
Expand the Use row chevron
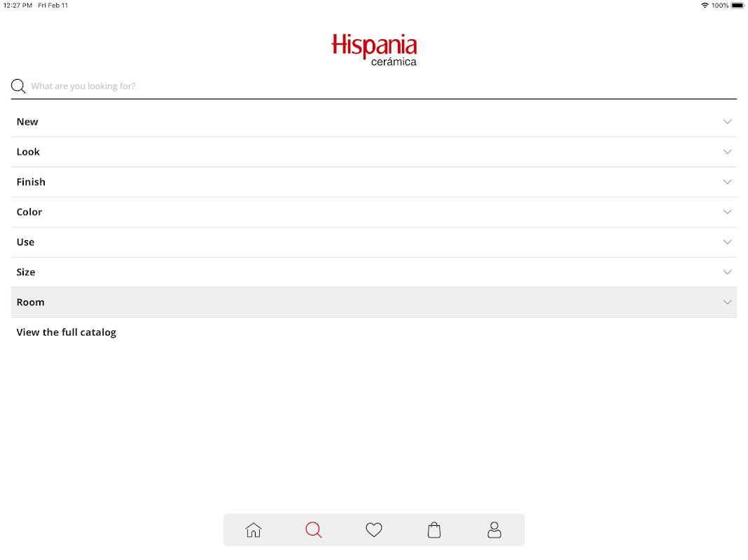click(x=727, y=241)
